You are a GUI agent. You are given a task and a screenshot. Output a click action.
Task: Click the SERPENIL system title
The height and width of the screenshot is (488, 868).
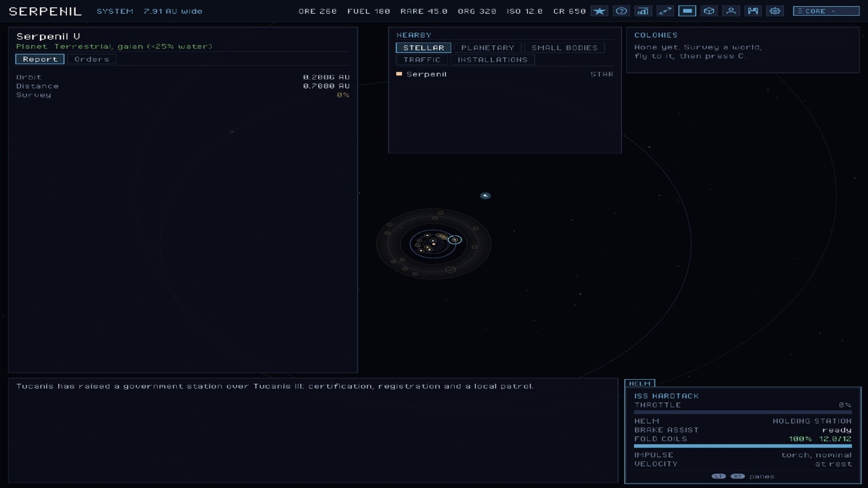click(x=45, y=11)
